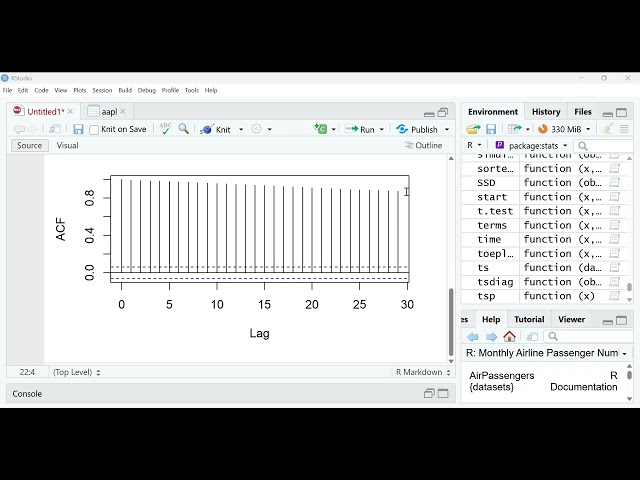The image size is (640, 480).
Task: Expand the Run dropdown arrow
Action: 382,129
